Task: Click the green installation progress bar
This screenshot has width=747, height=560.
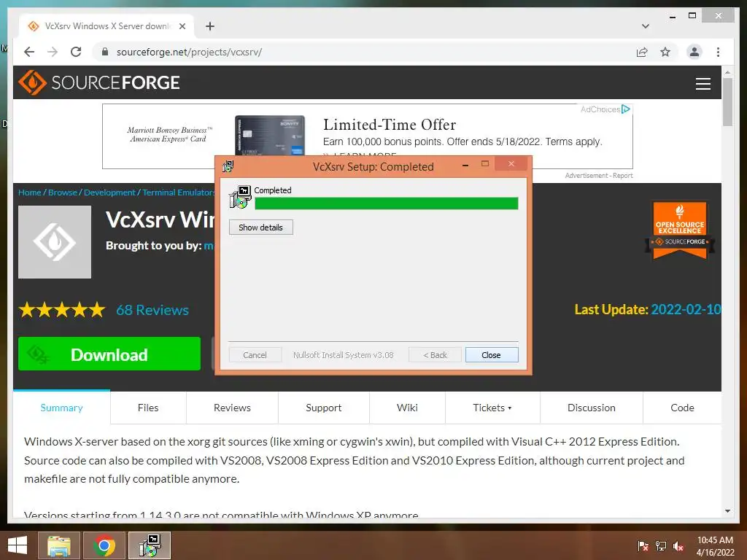Action: pyautogui.click(x=387, y=204)
